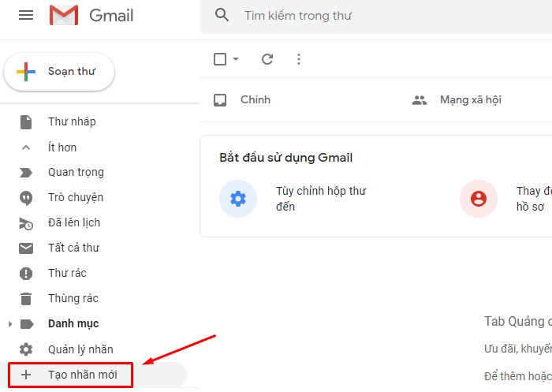The height and width of the screenshot is (392, 552).
Task: Select the 'Danh mục' categories label
Action: (73, 323)
